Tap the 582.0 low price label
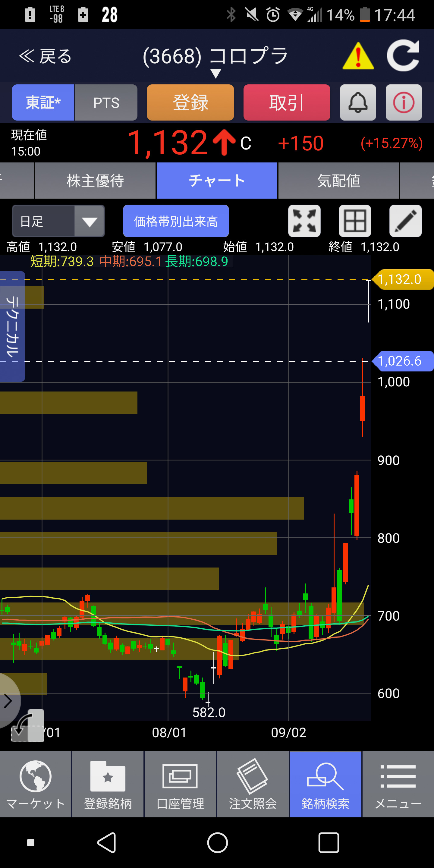This screenshot has width=434, height=868. click(209, 712)
